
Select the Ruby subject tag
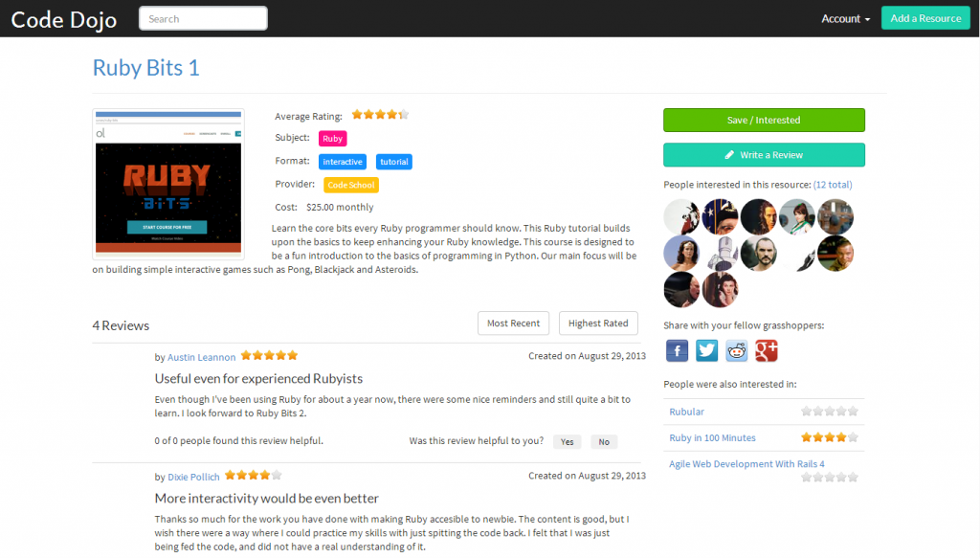(x=332, y=139)
